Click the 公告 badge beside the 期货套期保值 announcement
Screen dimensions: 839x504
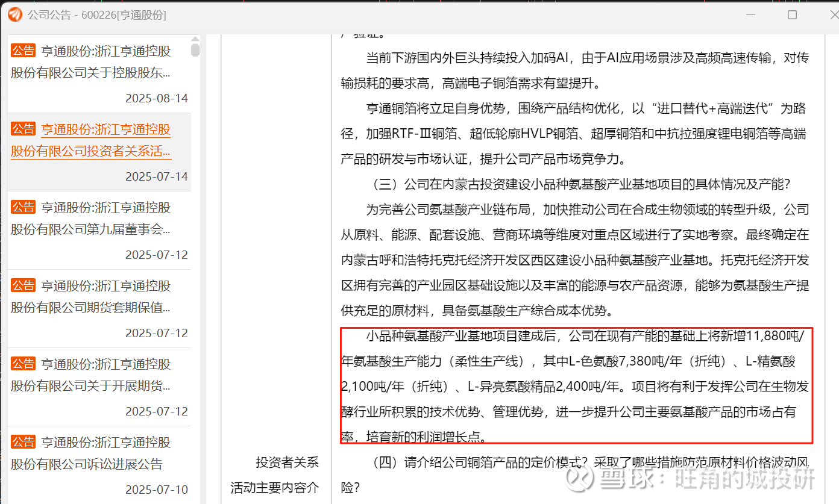coord(23,285)
